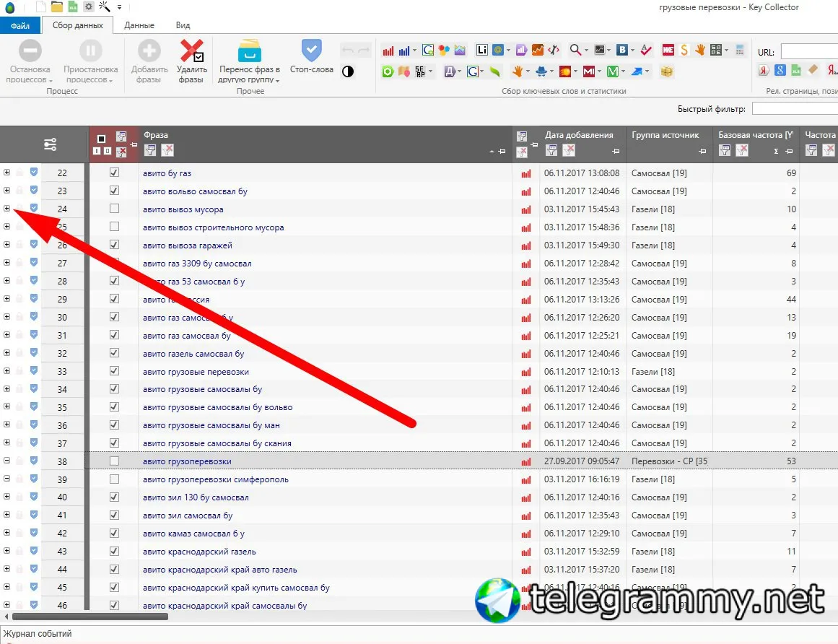Click the magic wand icon in the title bar
Viewport: 838px width, 644px height.
coord(105,7)
